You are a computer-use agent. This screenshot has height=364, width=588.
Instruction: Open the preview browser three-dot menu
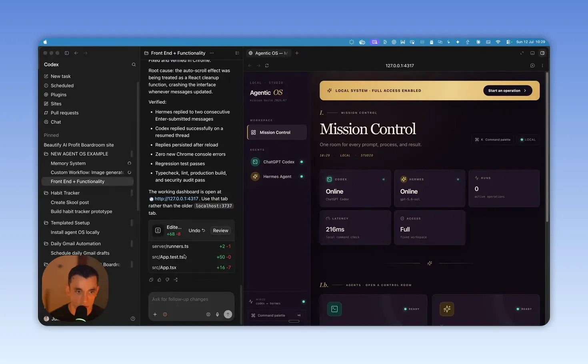click(542, 66)
